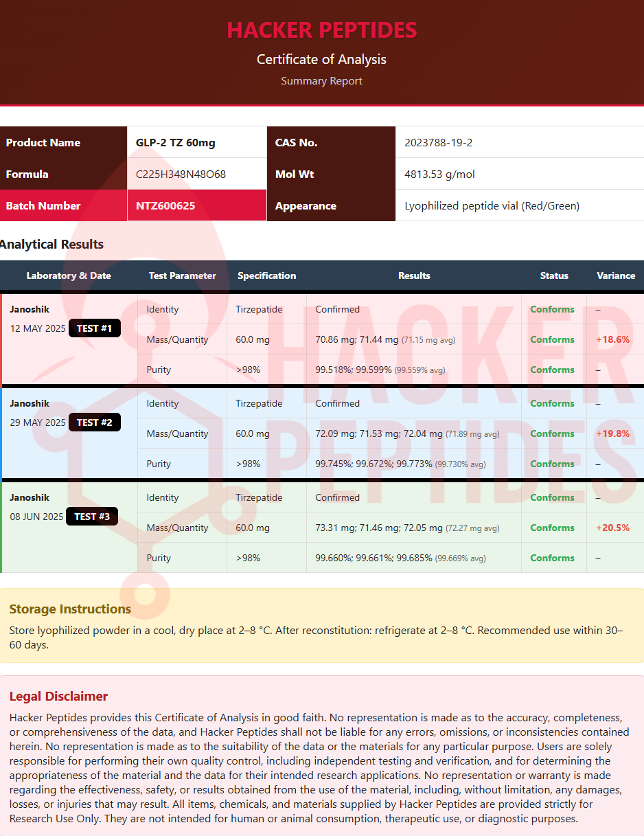Click Janoshik lab name in Test #1 row

click(30, 310)
